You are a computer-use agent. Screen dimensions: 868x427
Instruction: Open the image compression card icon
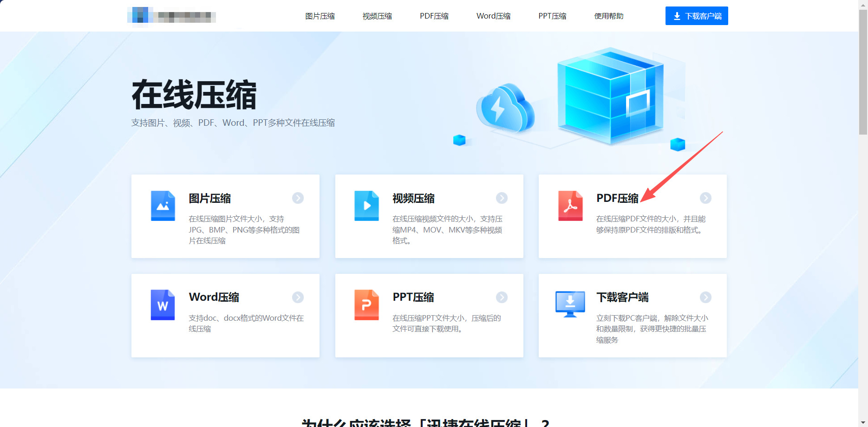(x=163, y=206)
